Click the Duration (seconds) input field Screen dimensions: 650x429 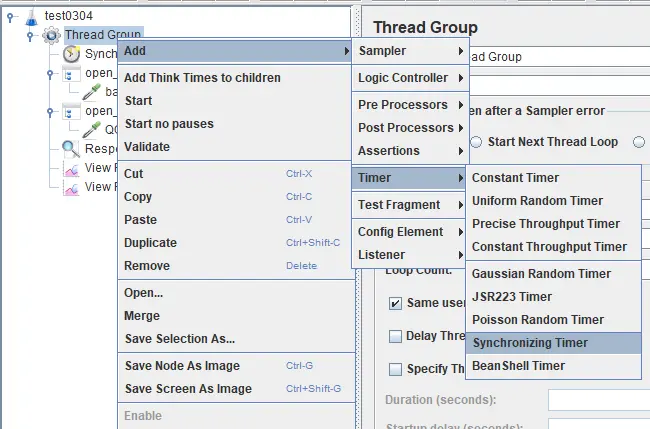click(599, 400)
